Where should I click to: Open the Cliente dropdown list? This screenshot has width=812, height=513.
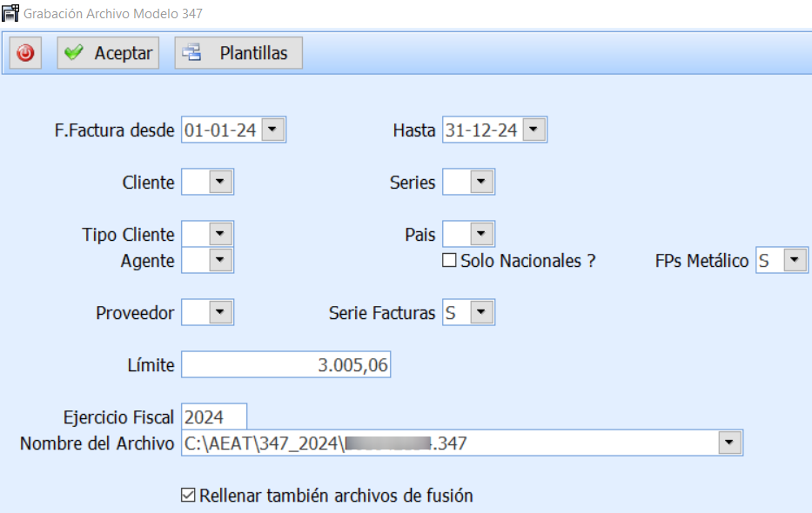pos(220,183)
